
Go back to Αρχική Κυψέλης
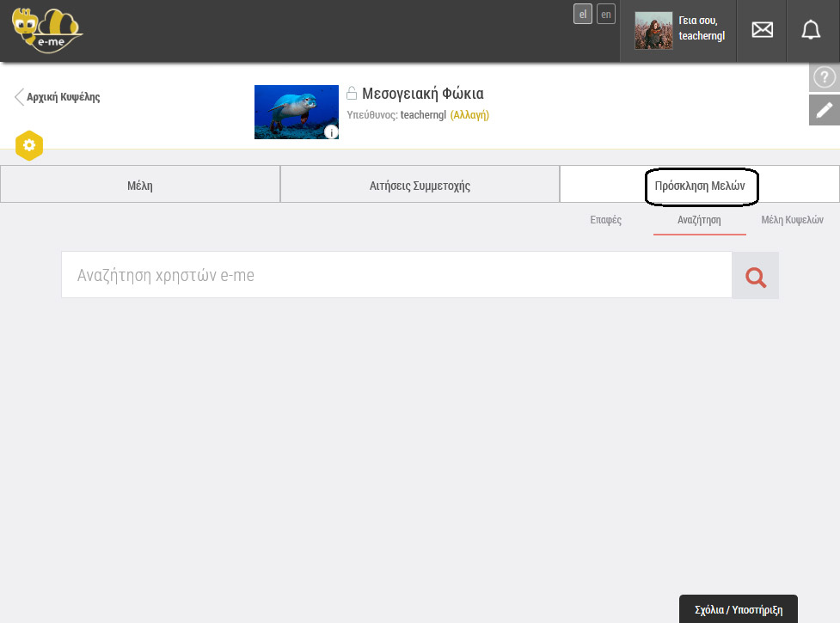(58, 97)
